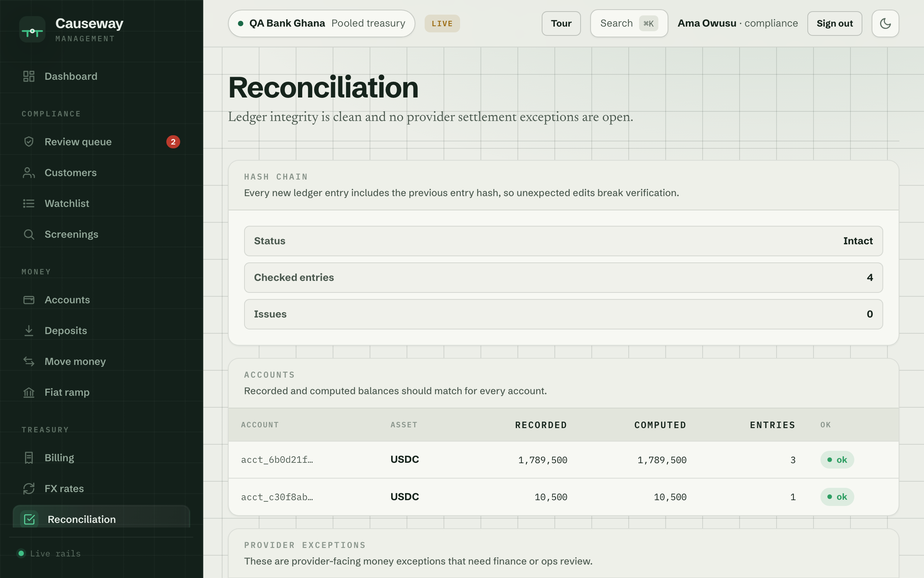Viewport: 924px width, 578px height.
Task: Go to Dashboard page
Action: click(102, 76)
